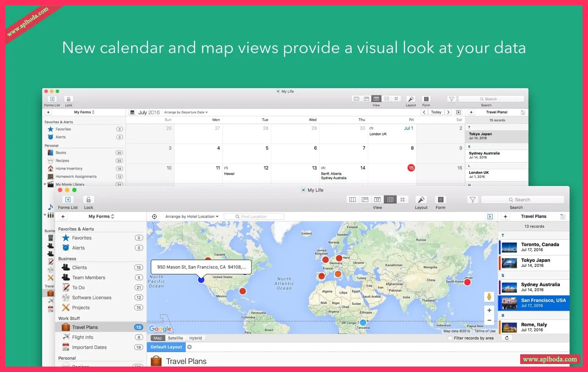Open the Layout tool in front window
The width and height of the screenshot is (588, 372).
(x=421, y=200)
